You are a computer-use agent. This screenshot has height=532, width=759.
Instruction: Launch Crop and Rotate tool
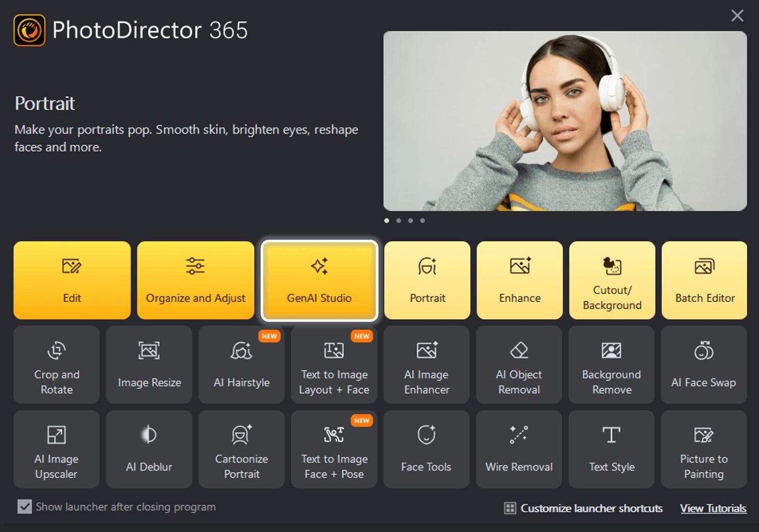[x=57, y=365]
